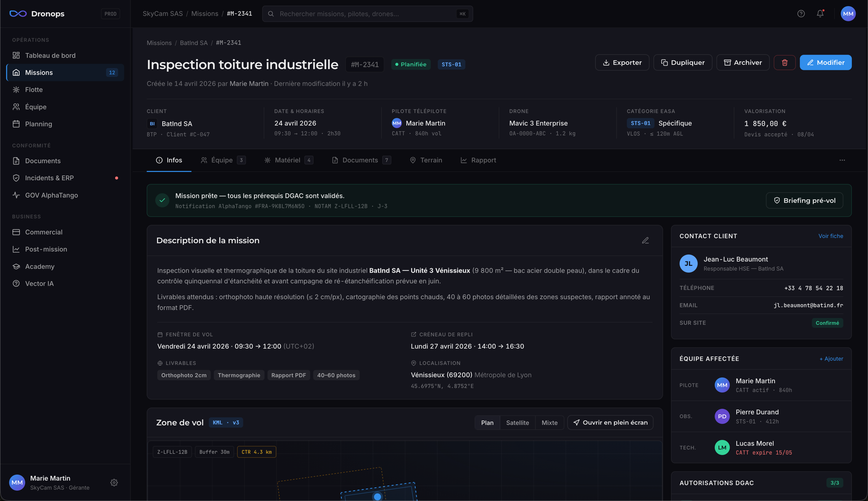Open Commercial in the sidebar
868x501 pixels.
65,232
